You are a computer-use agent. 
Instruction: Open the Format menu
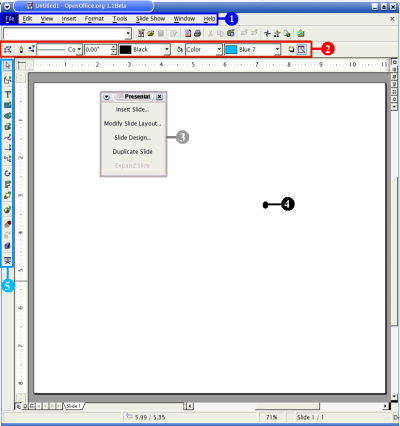point(94,19)
